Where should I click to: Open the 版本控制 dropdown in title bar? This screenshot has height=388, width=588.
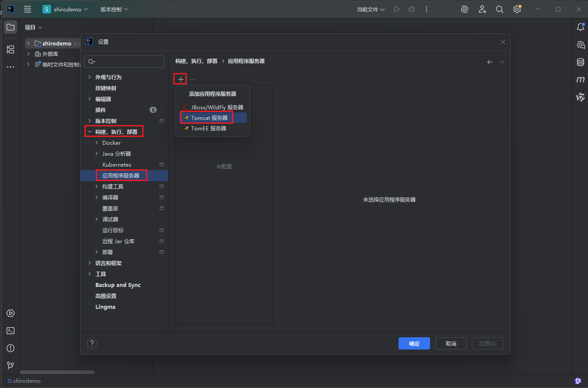tap(114, 9)
